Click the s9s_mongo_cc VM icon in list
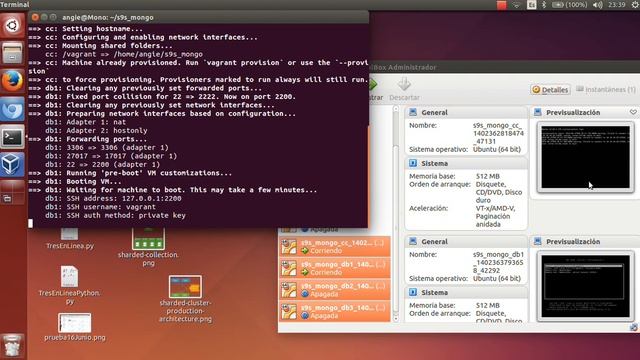 point(289,247)
